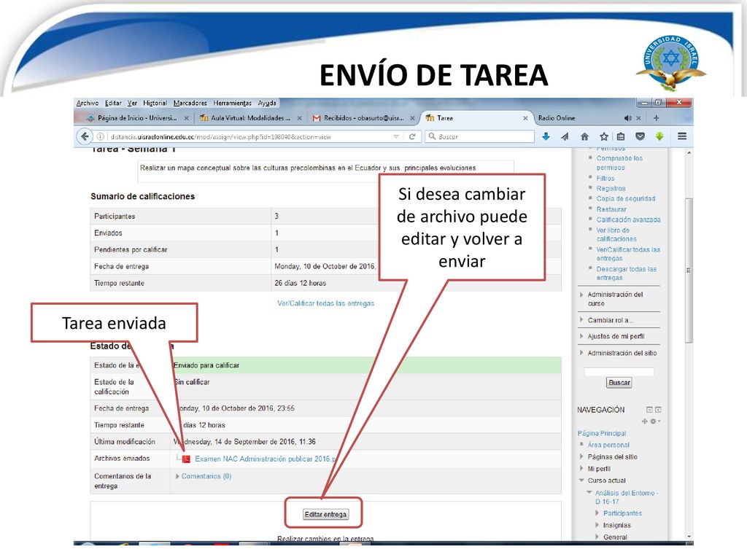This screenshot has height=560, width=747.
Task: Open Descargar todas las entregas link
Action: click(627, 273)
